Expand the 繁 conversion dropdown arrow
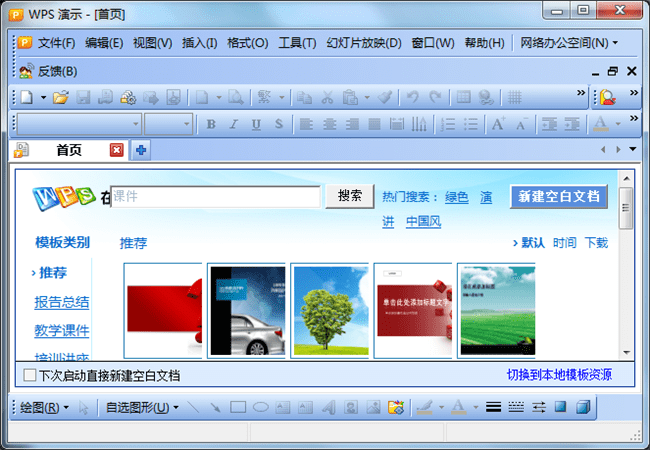Viewport: 650px width, 450px height. tap(281, 97)
